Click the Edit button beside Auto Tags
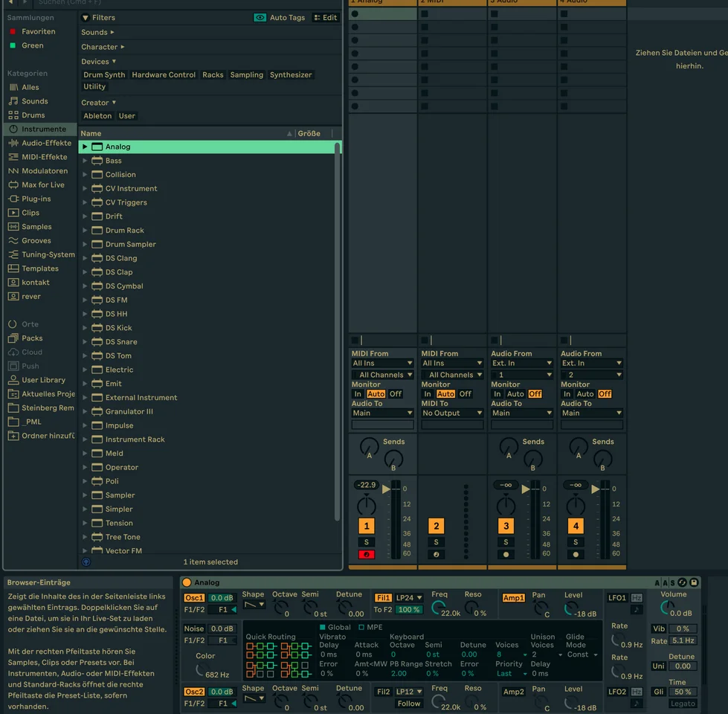 325,17
